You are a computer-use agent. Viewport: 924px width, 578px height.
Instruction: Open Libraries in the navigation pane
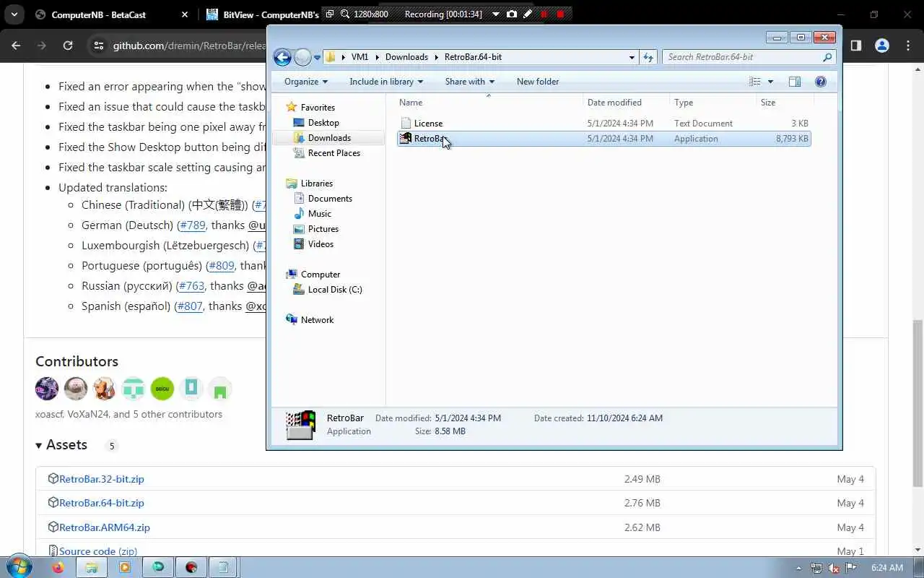coord(316,184)
